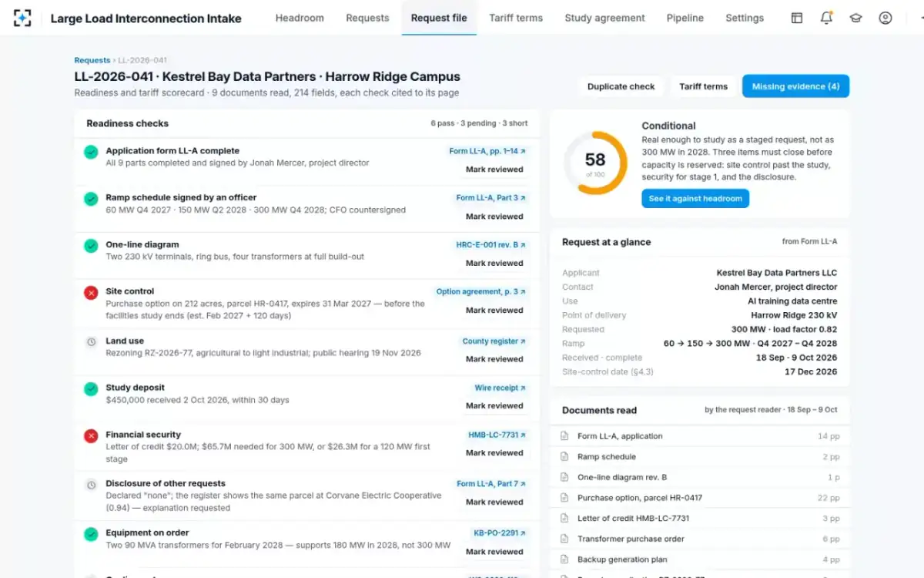Mark Site control check as reviewed
This screenshot has width=924, height=578.
click(494, 311)
